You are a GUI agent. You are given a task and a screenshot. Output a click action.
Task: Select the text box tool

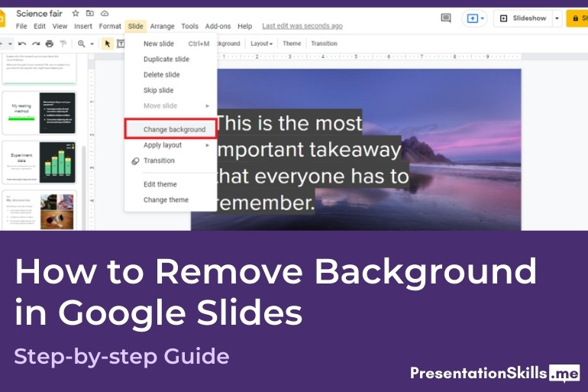(x=121, y=44)
